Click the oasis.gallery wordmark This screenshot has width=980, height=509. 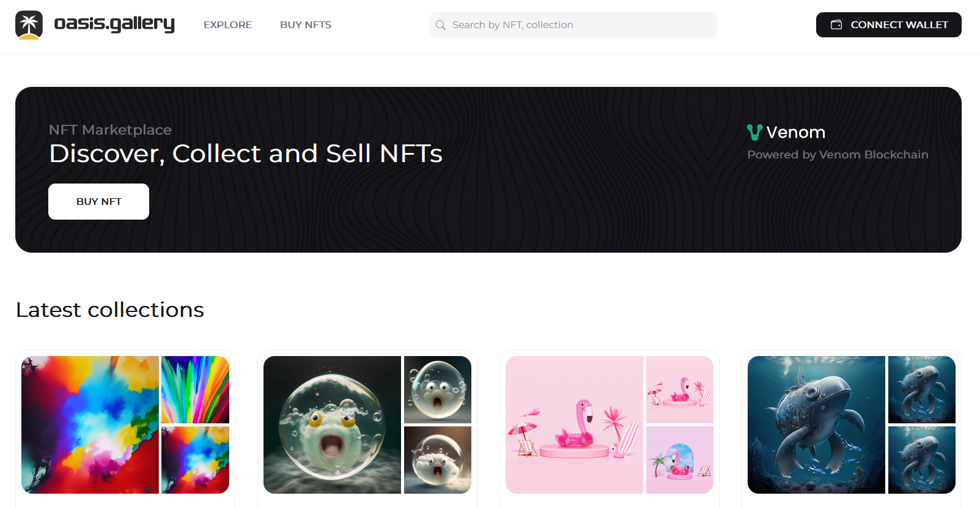coord(114,24)
